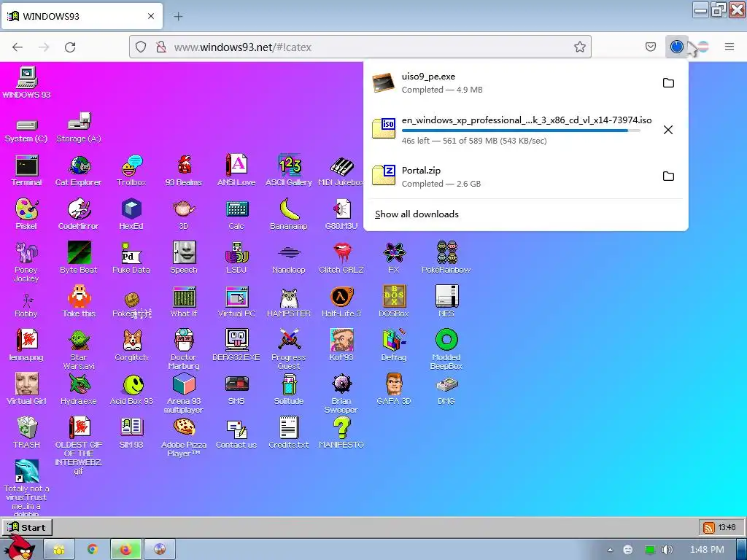Open the Terminal desktop icon
The width and height of the screenshot is (747, 560).
coord(26,170)
